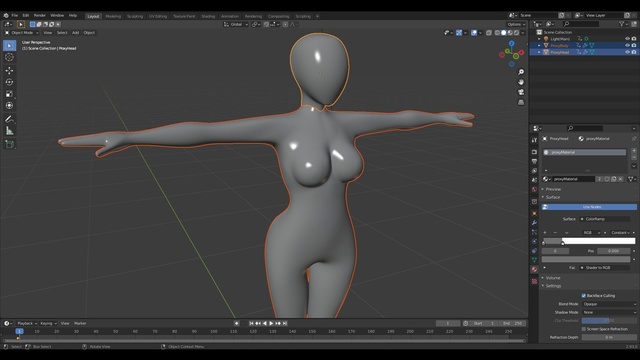Click the viewport Options button

[516, 24]
